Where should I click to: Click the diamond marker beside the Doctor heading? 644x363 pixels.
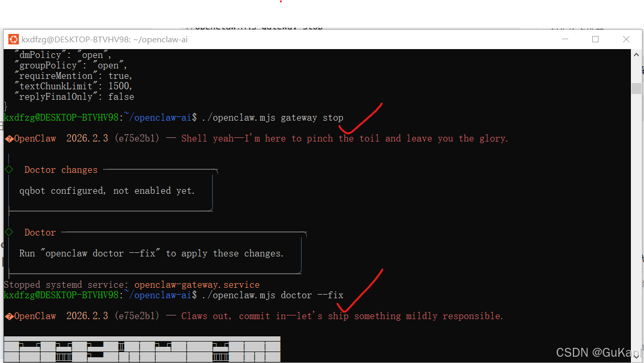point(8,232)
